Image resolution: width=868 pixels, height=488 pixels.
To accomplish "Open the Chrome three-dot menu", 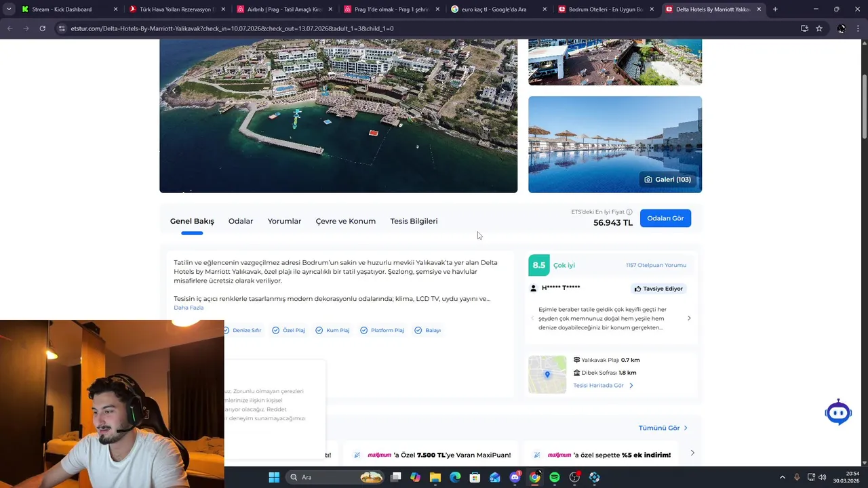I will pos(859,28).
